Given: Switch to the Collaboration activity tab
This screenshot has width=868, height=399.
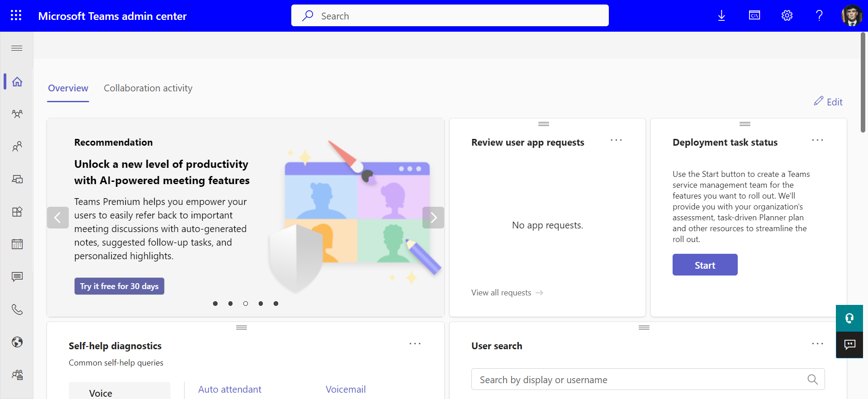Looking at the screenshot, I should point(148,88).
